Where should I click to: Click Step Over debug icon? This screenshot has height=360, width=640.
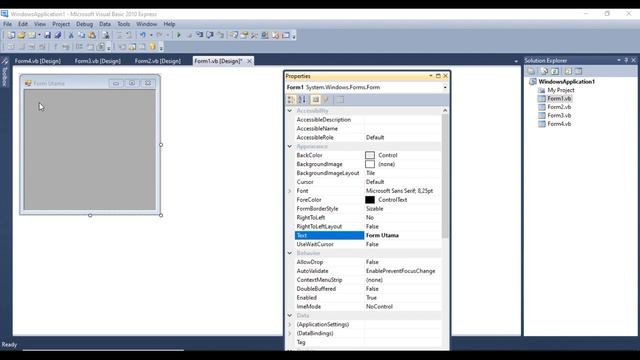click(210, 36)
